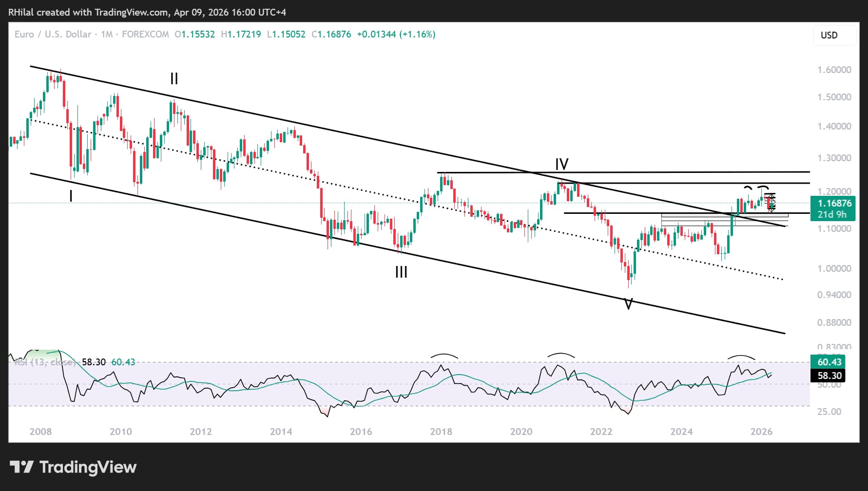The image size is (868, 491).
Task: Select the RSI (13, close) indicator legend
Action: [x=45, y=362]
